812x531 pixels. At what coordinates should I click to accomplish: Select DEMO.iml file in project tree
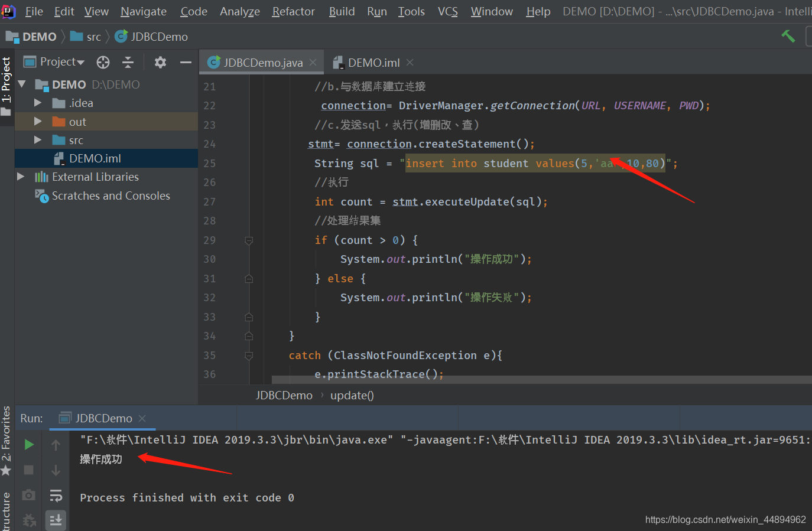[106, 158]
